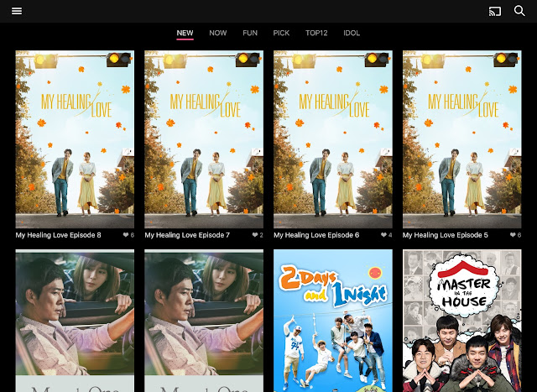The image size is (537, 392).
Task: Open My Healing Love Episode 6 poster
Action: click(x=333, y=139)
